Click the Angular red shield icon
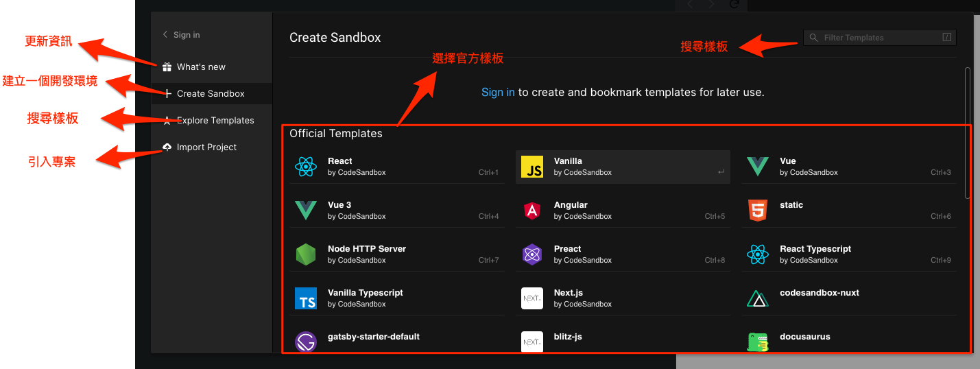 pos(532,211)
